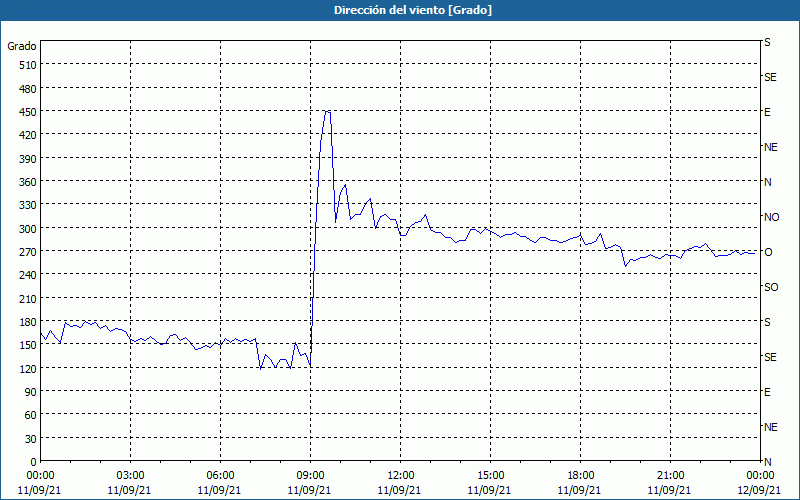Click the topmost "S" compass label above 510
800x500 pixels.
pyautogui.click(x=767, y=42)
